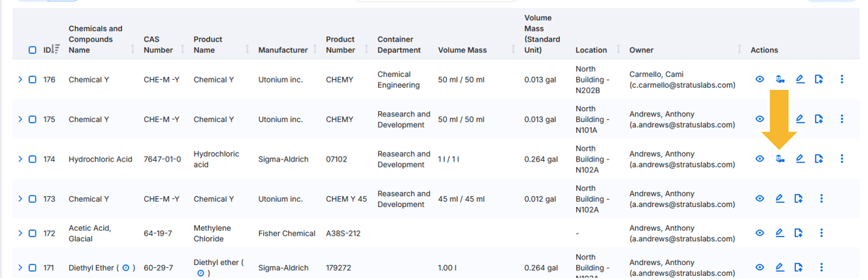Viewport: 868px width, 280px height.
Task: Duplicate the entry for ID 175
Action: 819,119
